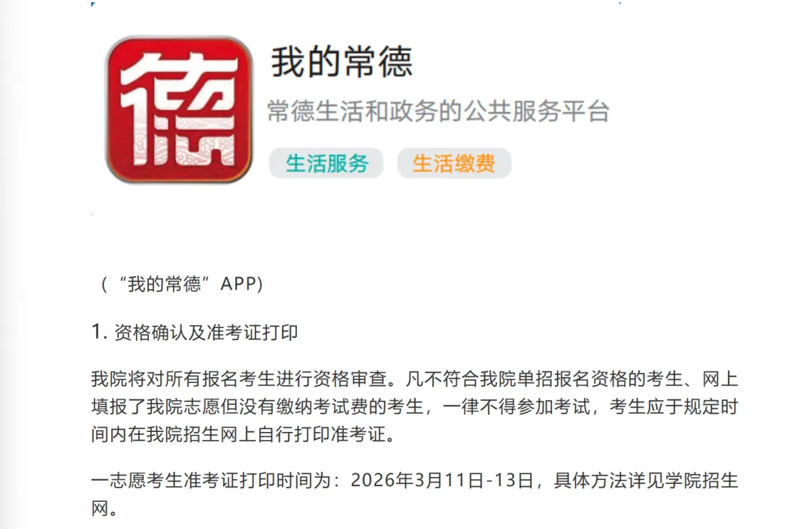The height and width of the screenshot is (529, 812).
Task: Click the phrase 缴纳考试费
Action: 322,407
